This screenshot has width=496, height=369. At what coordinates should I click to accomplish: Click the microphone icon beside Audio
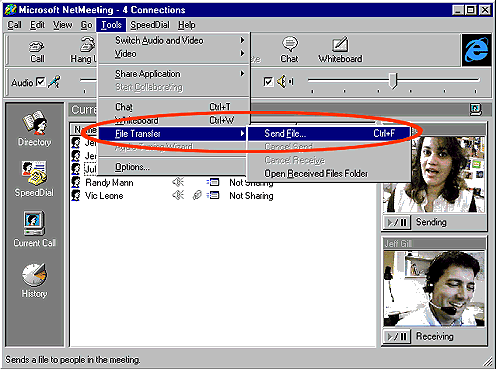point(54,82)
